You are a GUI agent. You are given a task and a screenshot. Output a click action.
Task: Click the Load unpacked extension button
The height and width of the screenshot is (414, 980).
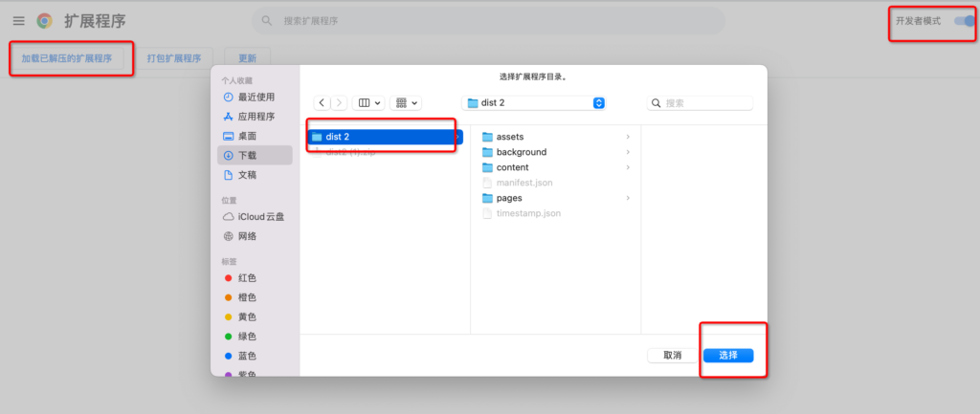coord(67,58)
